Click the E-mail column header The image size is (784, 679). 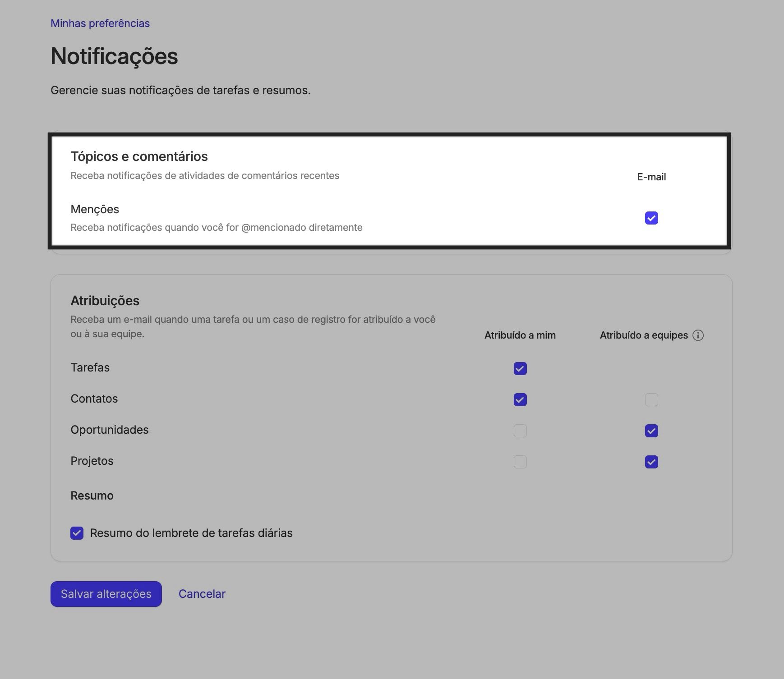point(651,177)
